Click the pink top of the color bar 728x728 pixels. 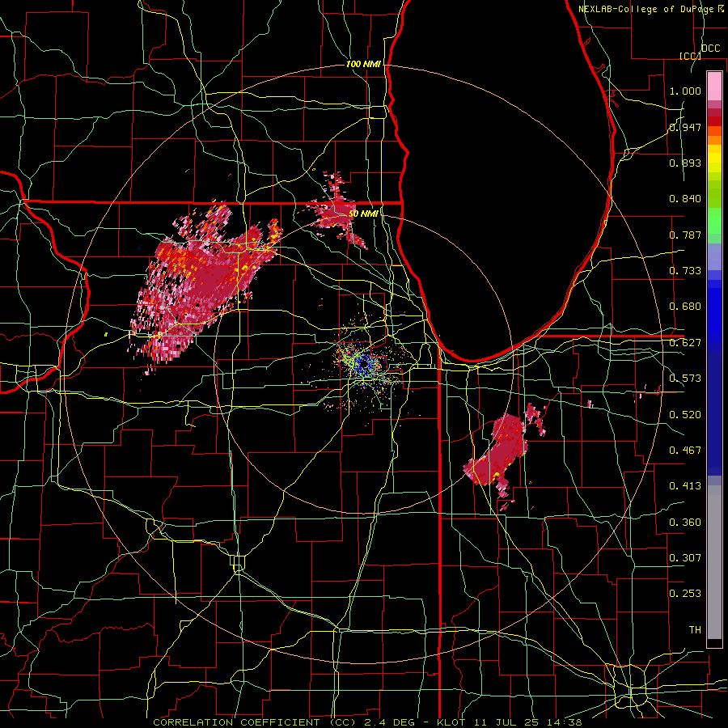tap(714, 86)
